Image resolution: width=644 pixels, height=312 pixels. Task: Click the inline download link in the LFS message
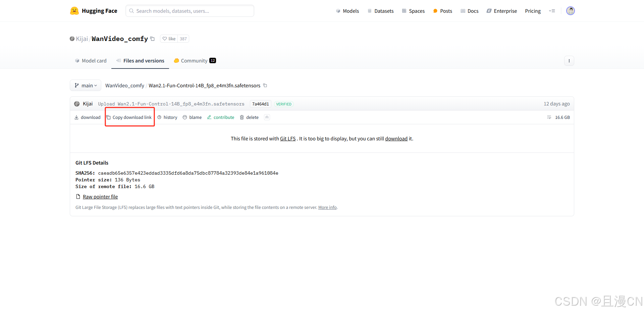point(396,139)
